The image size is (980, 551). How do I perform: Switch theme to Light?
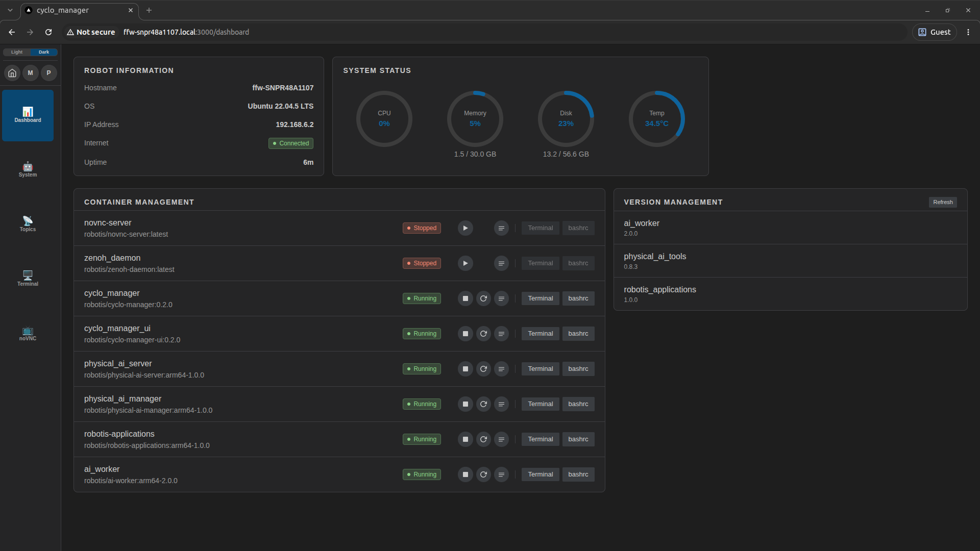(x=17, y=52)
